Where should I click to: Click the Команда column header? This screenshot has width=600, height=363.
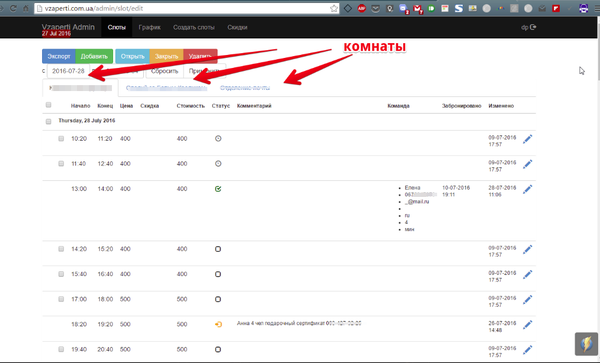(398, 106)
